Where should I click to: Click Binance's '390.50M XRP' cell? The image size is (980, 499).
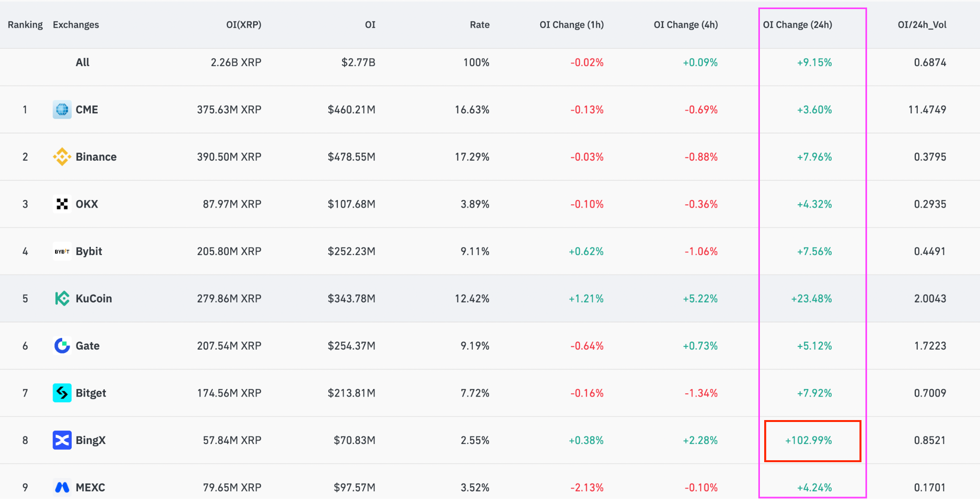coord(229,157)
